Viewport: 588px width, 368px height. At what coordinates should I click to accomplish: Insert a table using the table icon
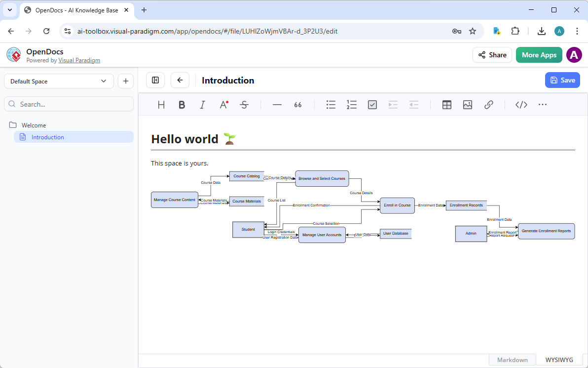[446, 104]
